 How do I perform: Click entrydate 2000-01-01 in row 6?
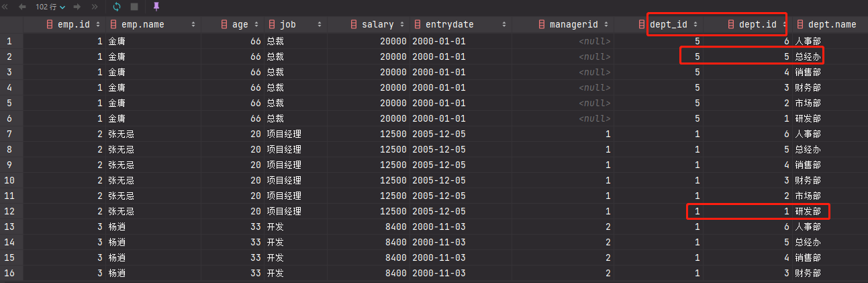(x=460, y=118)
